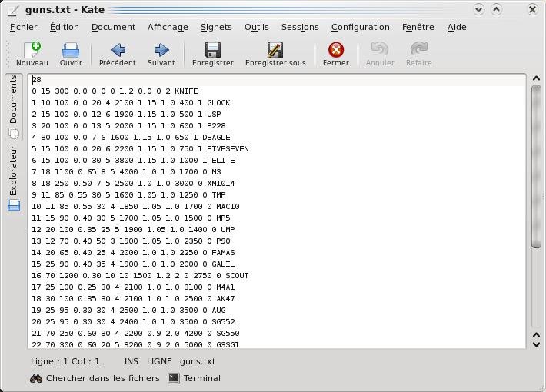Click the guns.txt file name in status bar
This screenshot has width=546, height=392.
click(198, 362)
